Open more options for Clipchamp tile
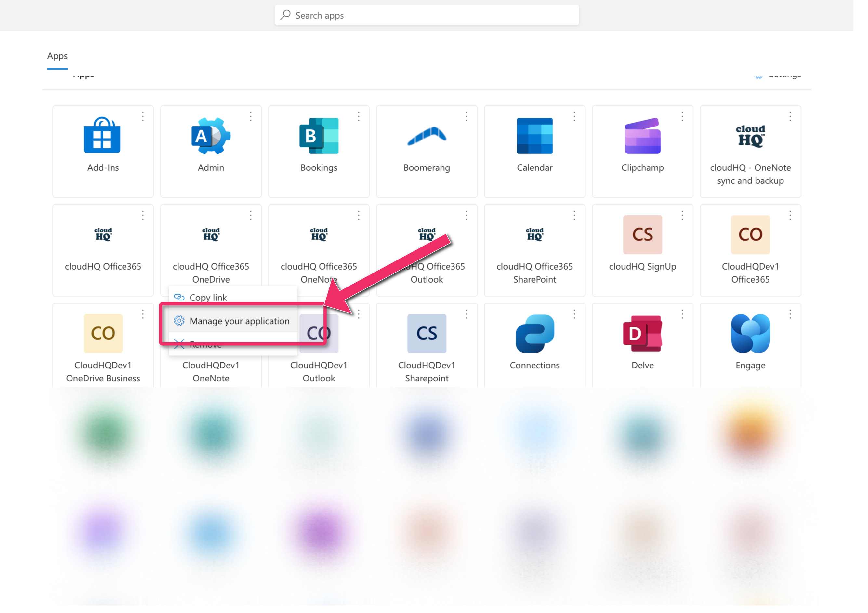The image size is (868, 613). [682, 116]
